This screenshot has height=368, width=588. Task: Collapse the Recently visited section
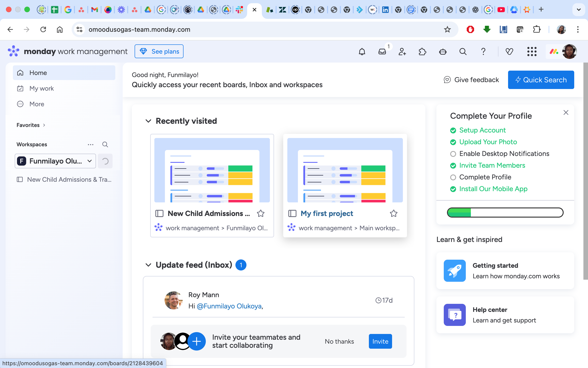[x=148, y=121]
